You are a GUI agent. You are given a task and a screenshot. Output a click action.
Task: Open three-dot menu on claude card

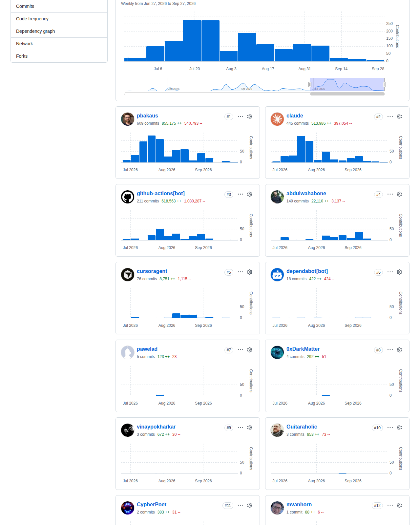click(x=390, y=116)
